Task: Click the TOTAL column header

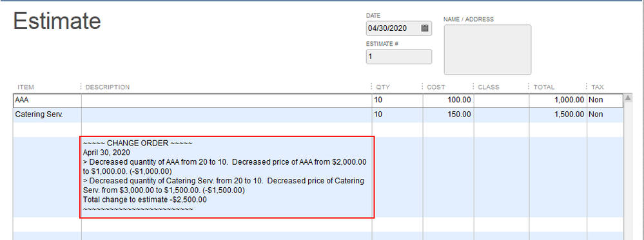Action: click(x=544, y=87)
